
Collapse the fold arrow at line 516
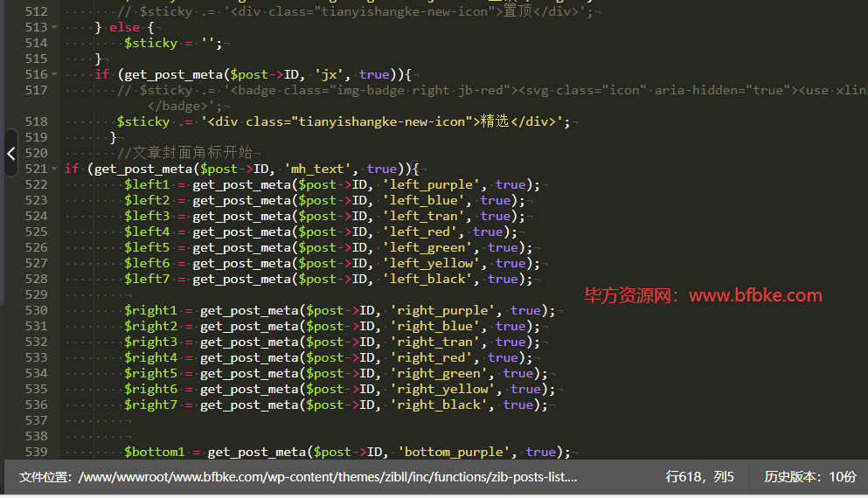click(54, 74)
